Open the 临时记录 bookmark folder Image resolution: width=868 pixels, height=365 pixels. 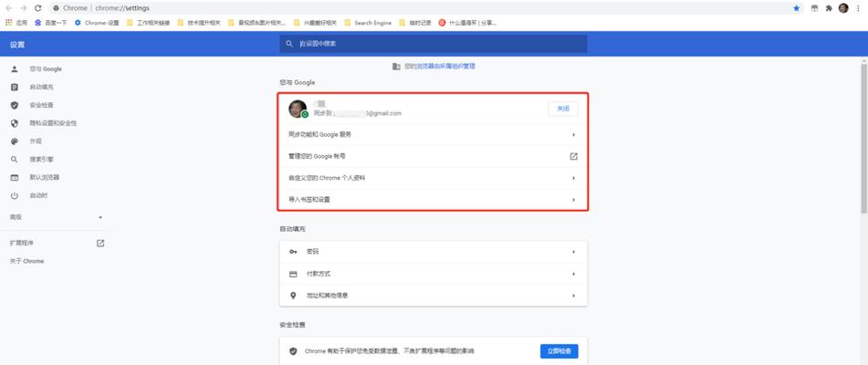pyautogui.click(x=414, y=23)
